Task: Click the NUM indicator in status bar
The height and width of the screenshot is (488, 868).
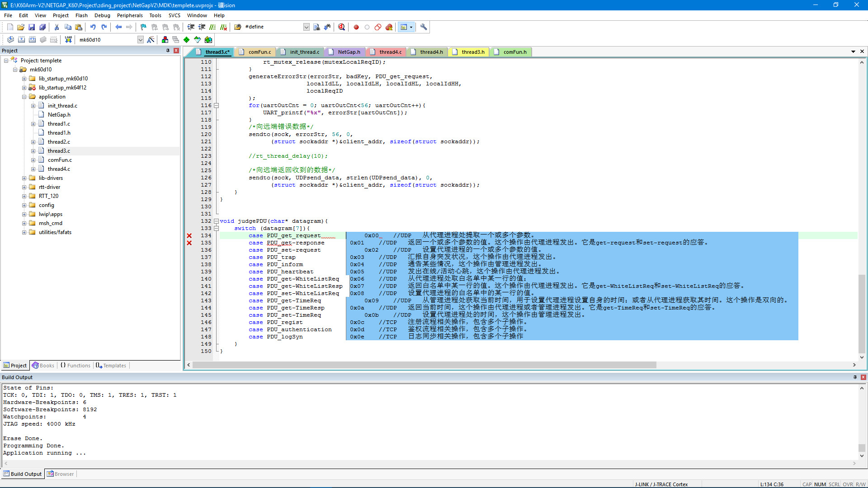Action: (820, 484)
